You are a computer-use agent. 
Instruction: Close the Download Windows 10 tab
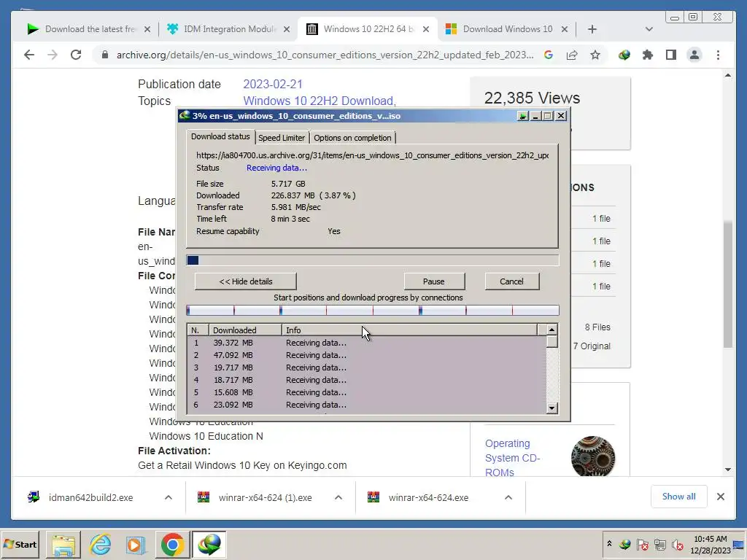(565, 29)
